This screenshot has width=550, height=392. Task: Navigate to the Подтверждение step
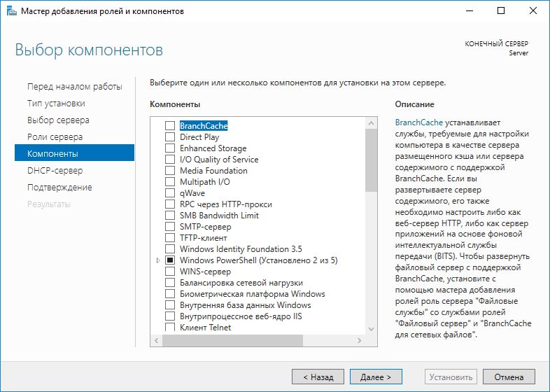[x=59, y=187]
